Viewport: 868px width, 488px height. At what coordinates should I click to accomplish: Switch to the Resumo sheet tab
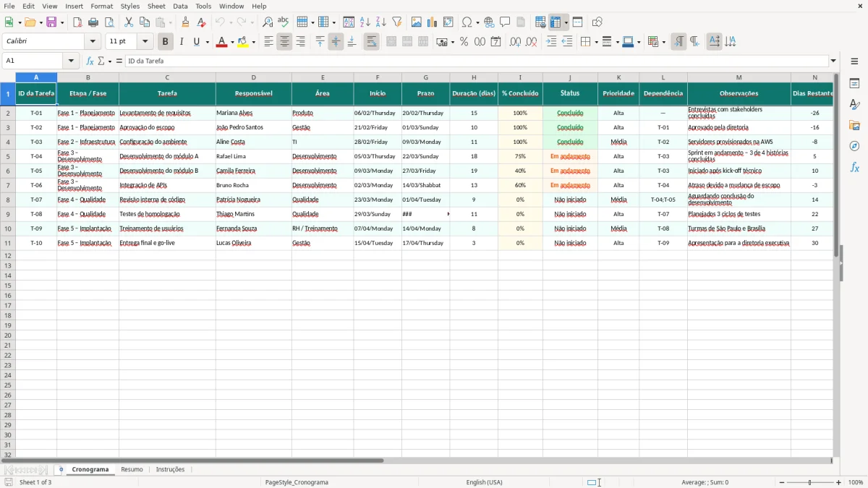click(132, 469)
